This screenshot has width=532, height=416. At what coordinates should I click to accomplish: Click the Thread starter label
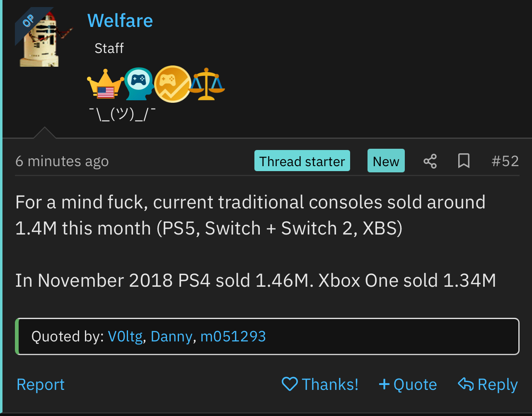(302, 161)
